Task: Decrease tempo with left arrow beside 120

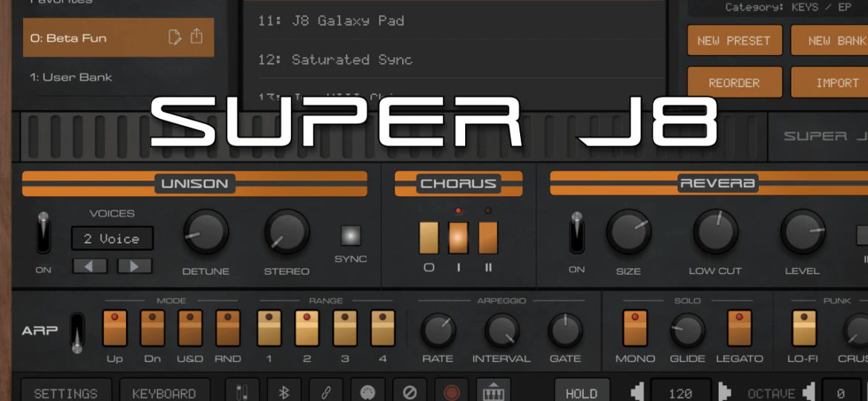Action: [x=638, y=392]
